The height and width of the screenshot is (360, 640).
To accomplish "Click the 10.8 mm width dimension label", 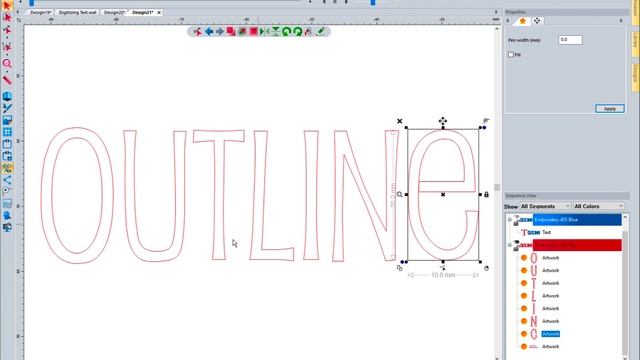I will click(x=443, y=275).
